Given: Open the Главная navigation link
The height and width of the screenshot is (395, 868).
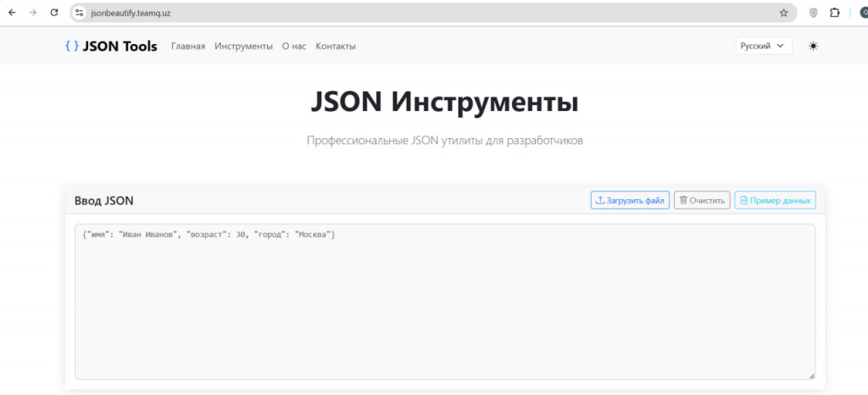Looking at the screenshot, I should tap(188, 47).
